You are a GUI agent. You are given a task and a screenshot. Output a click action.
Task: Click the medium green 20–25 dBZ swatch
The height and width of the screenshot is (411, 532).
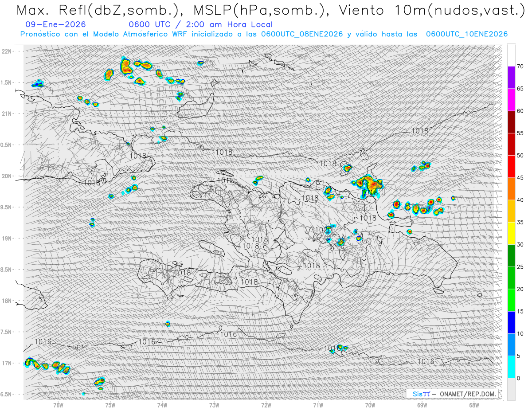(x=511, y=278)
